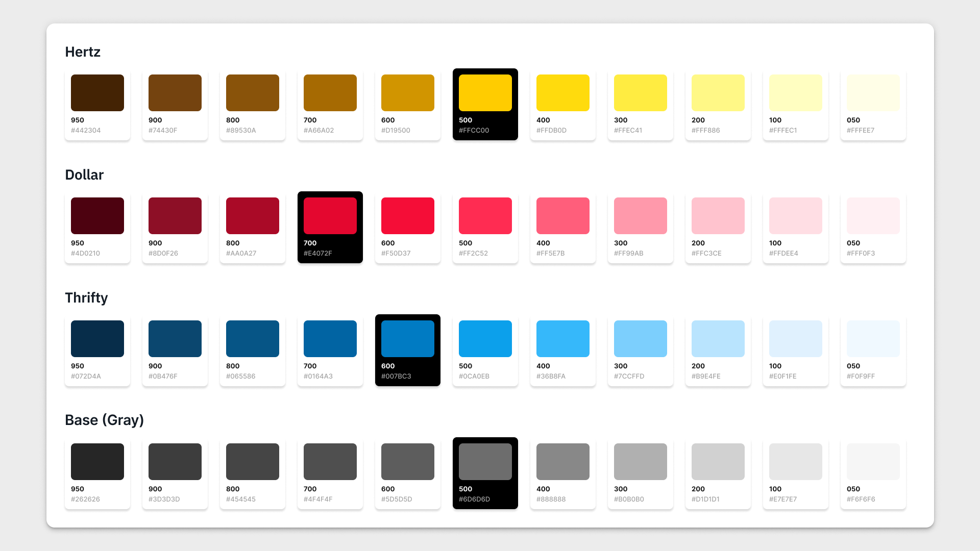This screenshot has width=980, height=551.
Task: Pick the Thrifty 200 light blue swatch
Action: pos(718,339)
